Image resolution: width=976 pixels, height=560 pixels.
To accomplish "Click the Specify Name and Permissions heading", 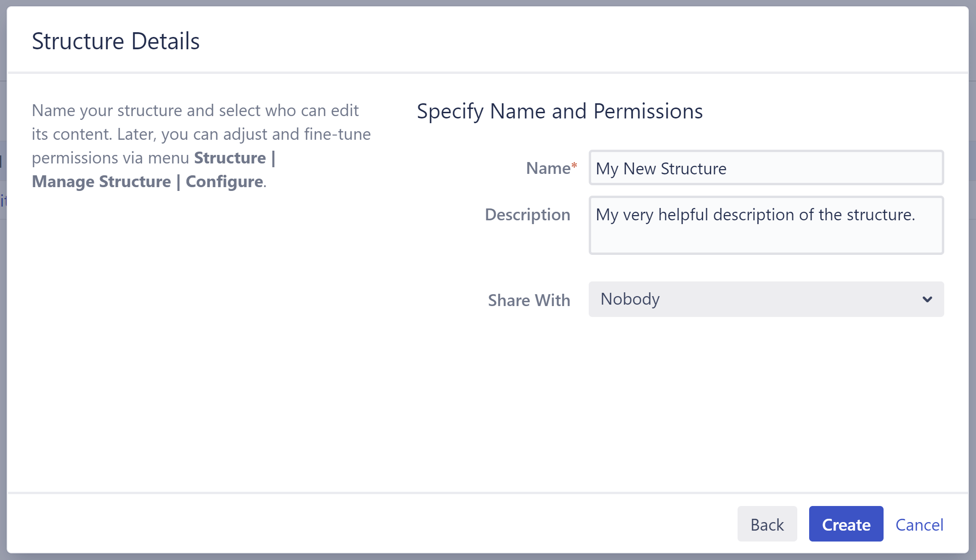I will click(559, 111).
